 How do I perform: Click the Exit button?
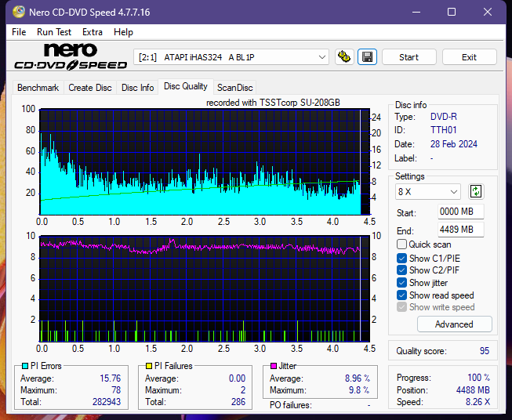tap(469, 57)
